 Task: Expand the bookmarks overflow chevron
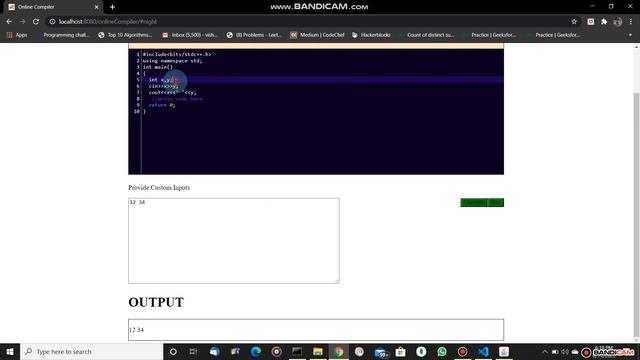630,35
